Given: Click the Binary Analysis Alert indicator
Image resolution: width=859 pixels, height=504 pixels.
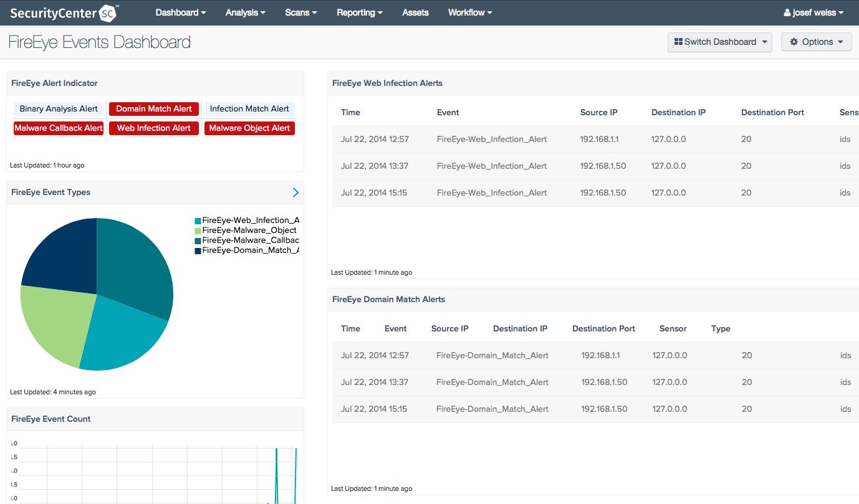Looking at the screenshot, I should pos(59,109).
